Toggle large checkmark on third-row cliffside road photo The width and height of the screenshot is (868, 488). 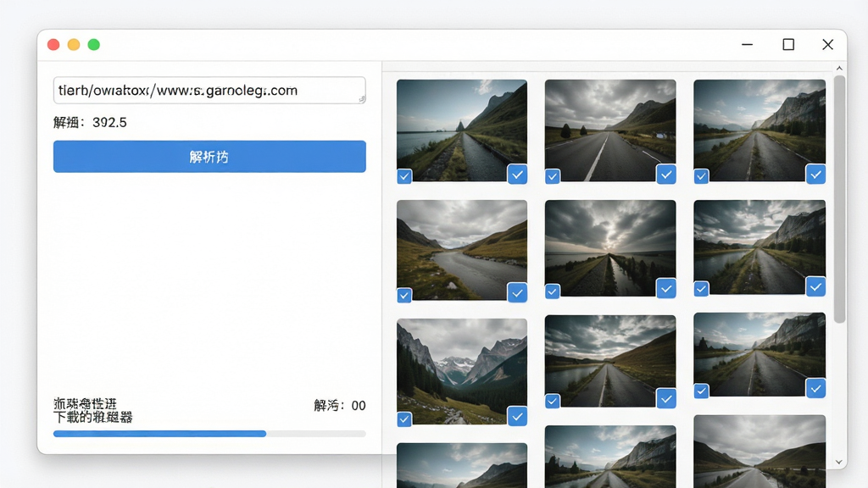click(816, 388)
